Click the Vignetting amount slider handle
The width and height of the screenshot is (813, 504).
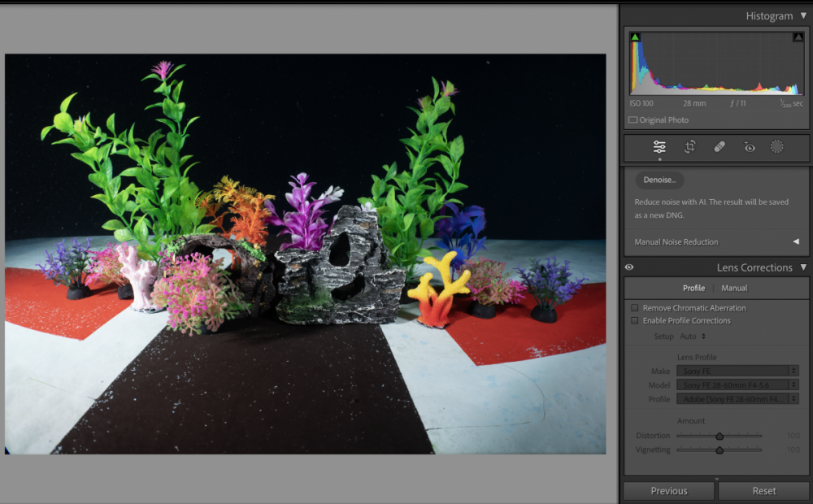point(720,450)
